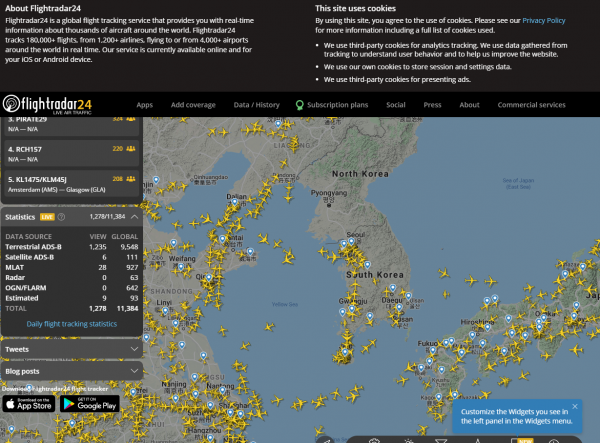Click the airport pin near Tianjin

[156, 180]
